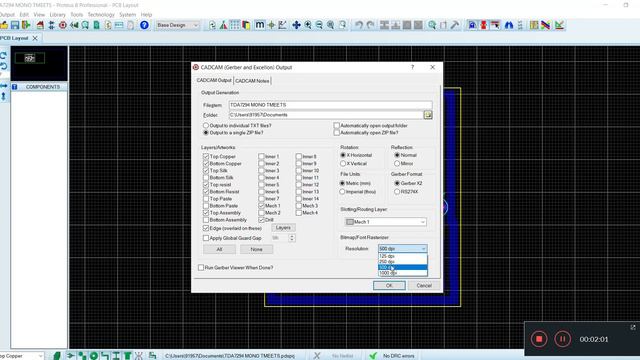Open the Technology menu
The height and width of the screenshot is (360, 640).
click(101, 15)
